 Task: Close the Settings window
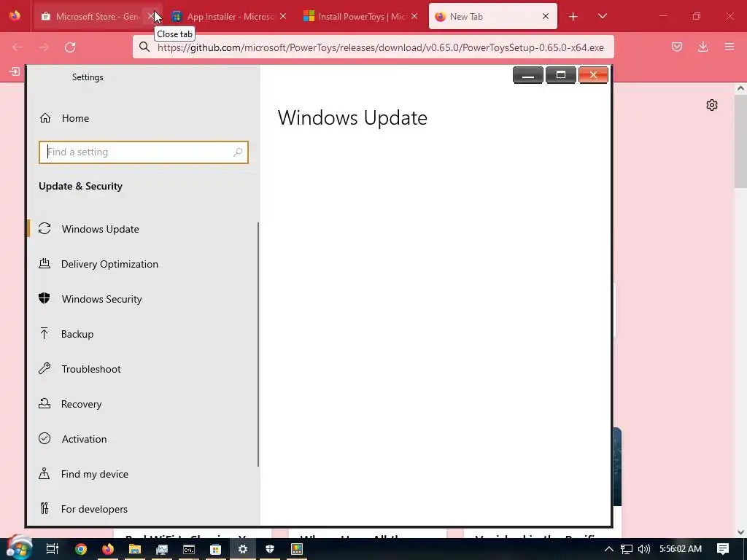[593, 75]
